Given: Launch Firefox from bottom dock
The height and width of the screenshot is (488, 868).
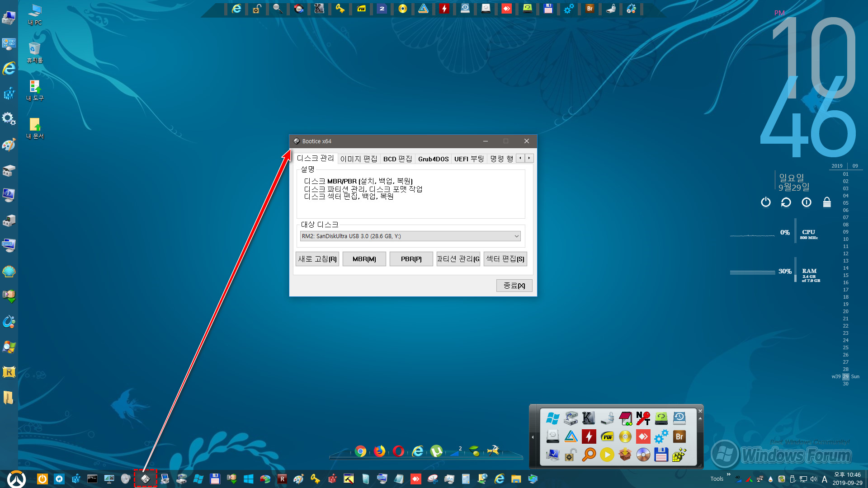Looking at the screenshot, I should tap(379, 451).
